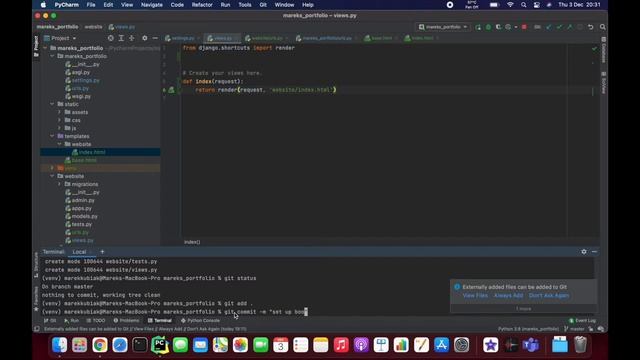
Task: Click View Files in the Git notification
Action: pos(475,295)
